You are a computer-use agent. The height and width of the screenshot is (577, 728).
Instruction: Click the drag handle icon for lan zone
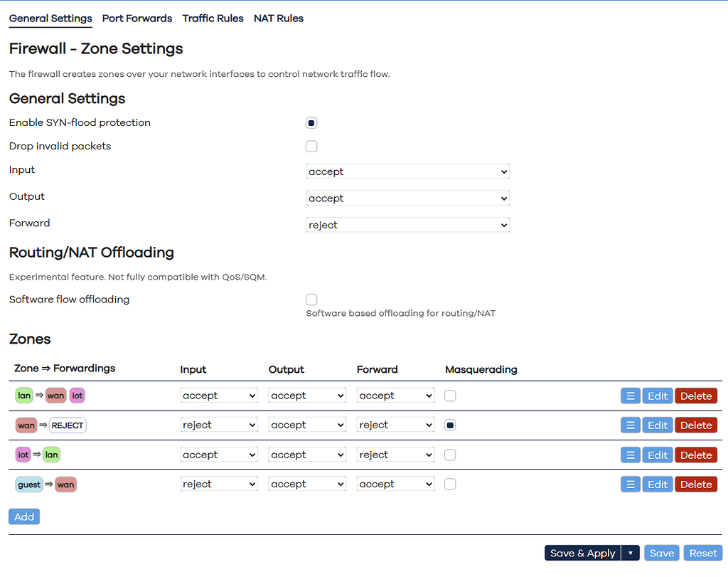[630, 396]
